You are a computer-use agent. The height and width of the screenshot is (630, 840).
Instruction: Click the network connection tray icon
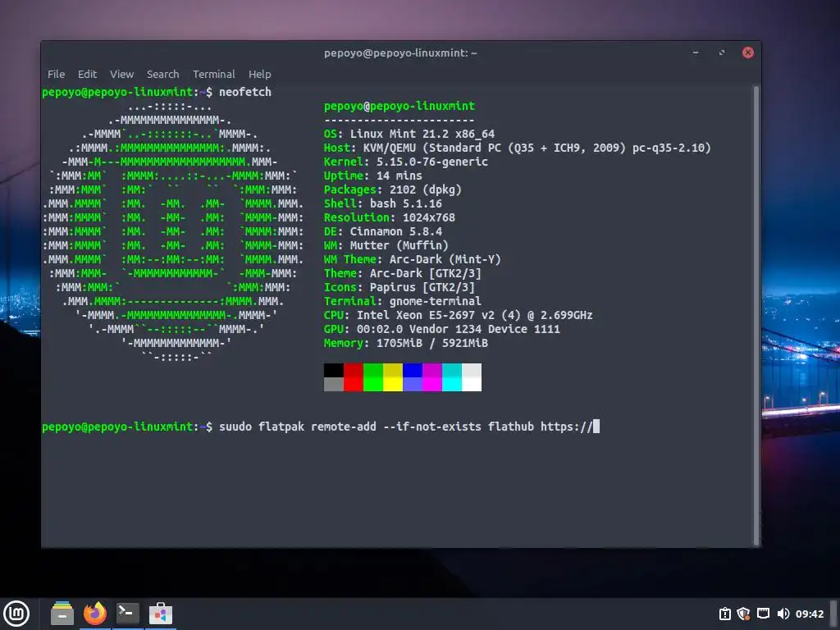pos(764,614)
